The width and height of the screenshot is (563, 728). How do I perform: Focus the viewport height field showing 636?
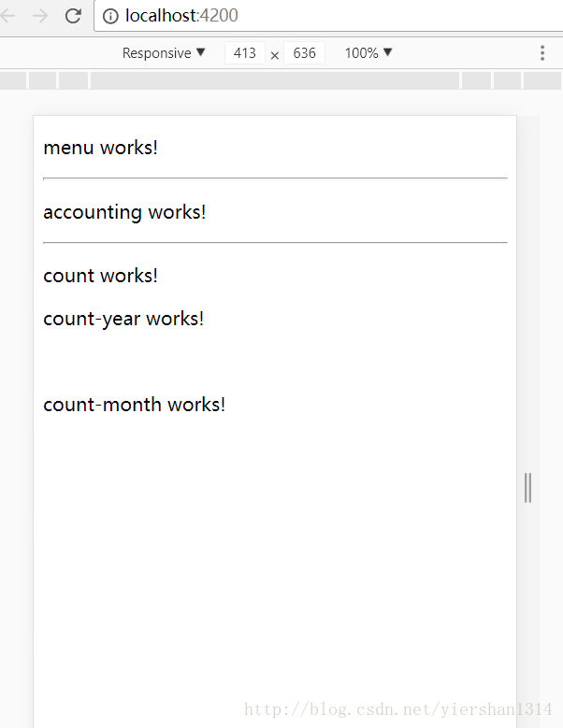(x=304, y=53)
